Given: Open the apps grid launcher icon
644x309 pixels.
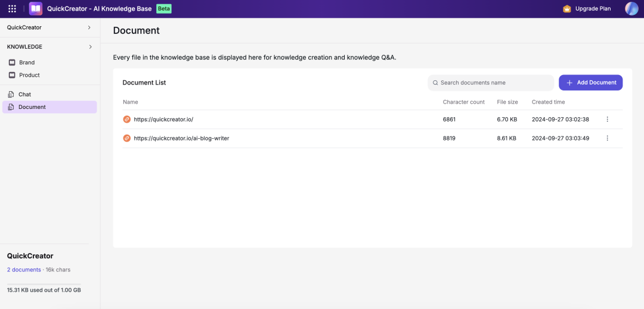Looking at the screenshot, I should (13, 8).
